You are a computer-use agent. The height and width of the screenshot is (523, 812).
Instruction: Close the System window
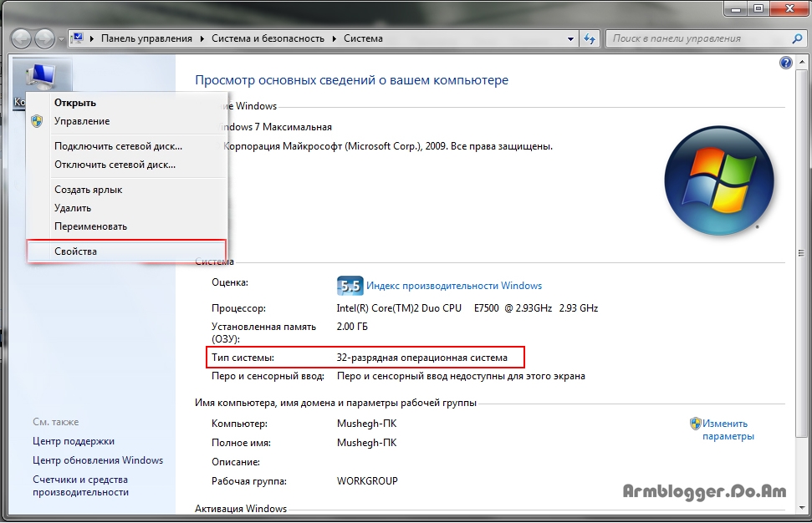(789, 8)
